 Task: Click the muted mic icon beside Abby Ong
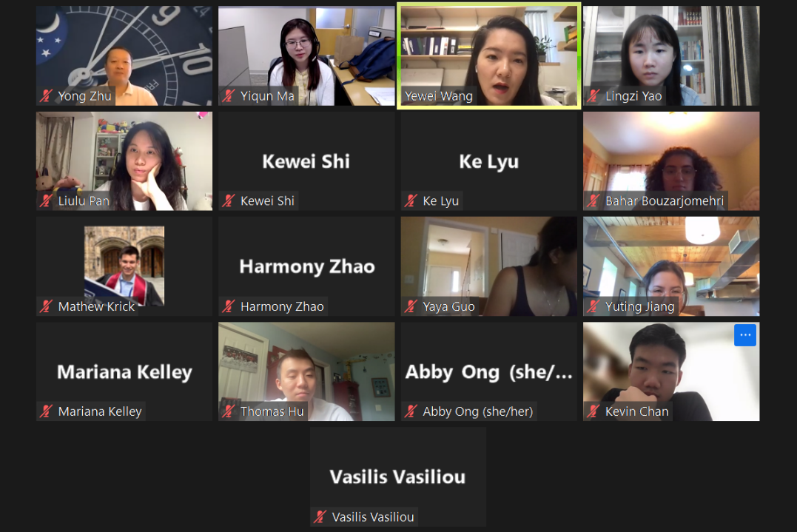point(411,411)
